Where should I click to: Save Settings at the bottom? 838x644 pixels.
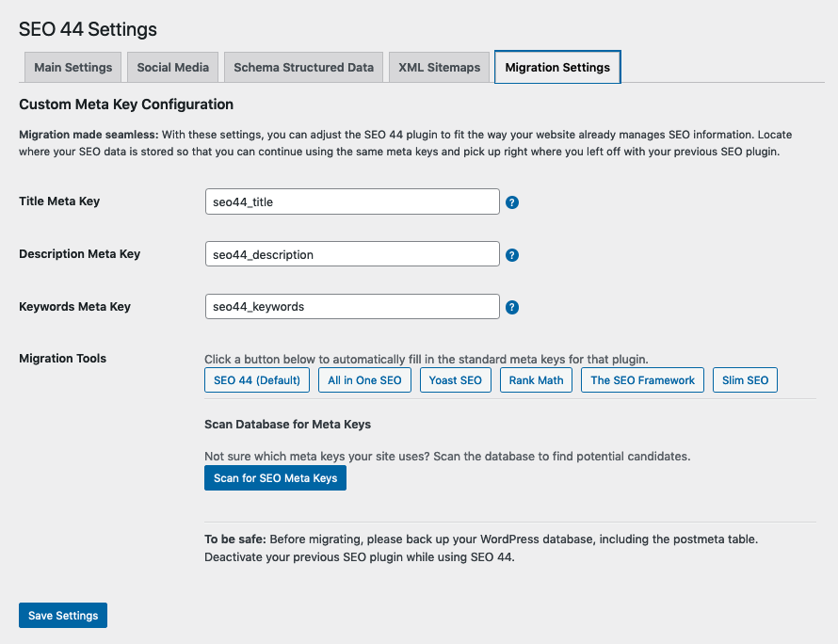pos(63,616)
